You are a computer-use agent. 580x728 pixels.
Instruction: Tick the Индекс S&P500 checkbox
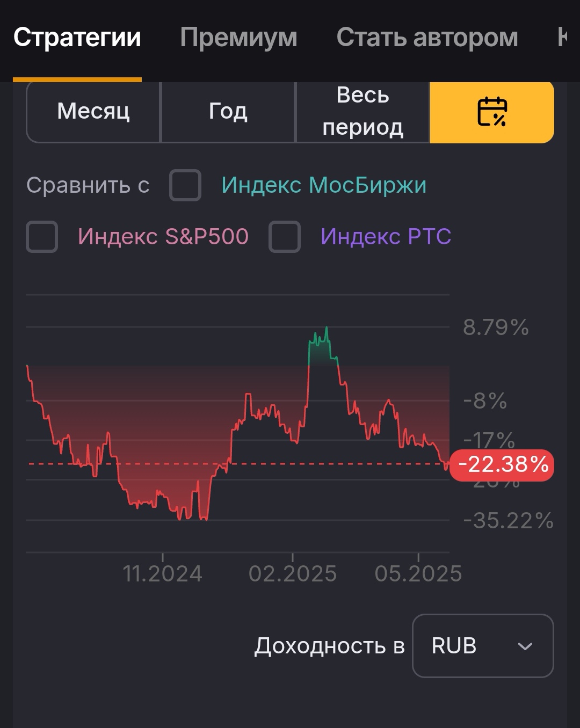(42, 237)
